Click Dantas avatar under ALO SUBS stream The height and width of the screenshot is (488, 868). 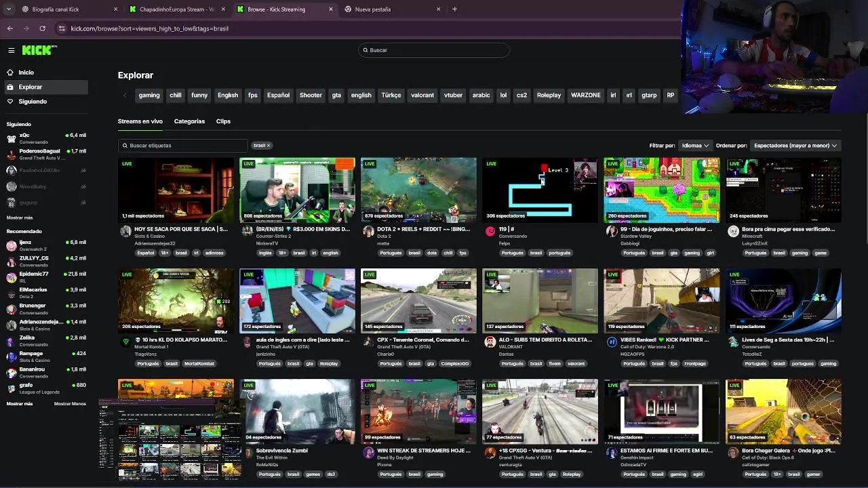coord(490,342)
